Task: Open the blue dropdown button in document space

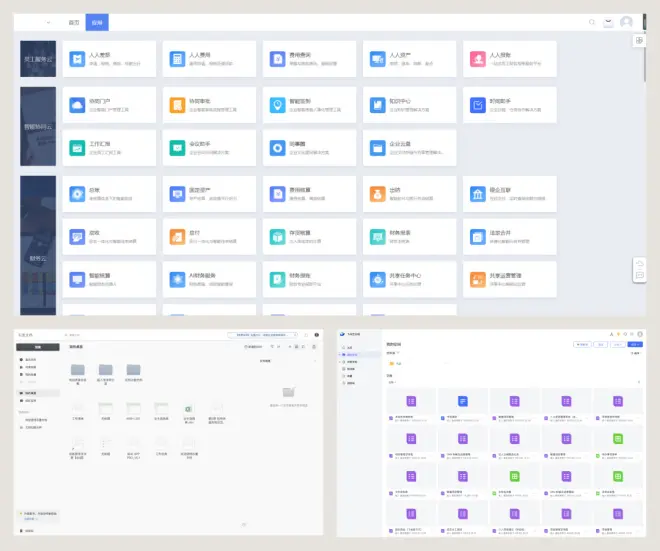Action: tap(634, 344)
